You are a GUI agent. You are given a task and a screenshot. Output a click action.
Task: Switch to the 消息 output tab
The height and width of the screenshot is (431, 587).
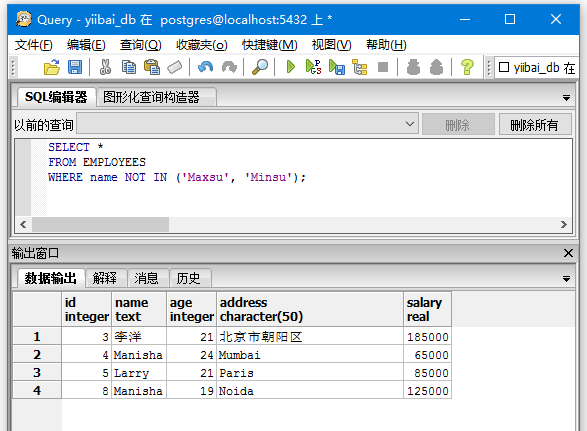tap(146, 278)
